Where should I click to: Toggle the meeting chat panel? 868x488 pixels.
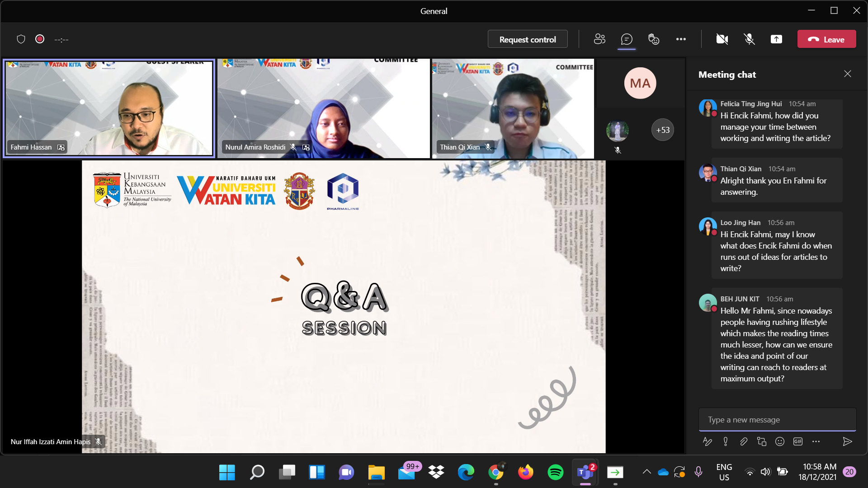tap(627, 39)
